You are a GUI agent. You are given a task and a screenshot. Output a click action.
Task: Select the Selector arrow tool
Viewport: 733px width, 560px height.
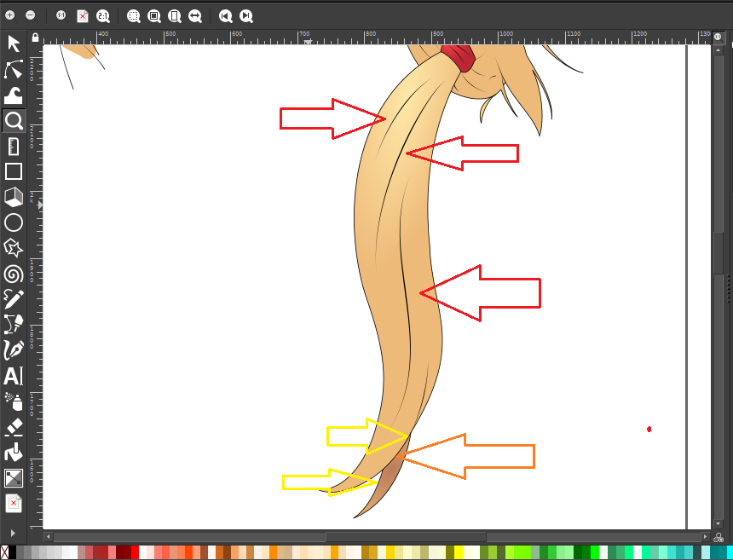tap(13, 44)
